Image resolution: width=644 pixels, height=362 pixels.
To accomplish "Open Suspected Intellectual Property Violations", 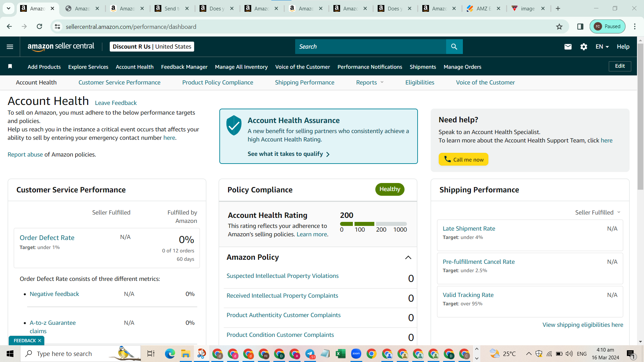I will 282,276.
